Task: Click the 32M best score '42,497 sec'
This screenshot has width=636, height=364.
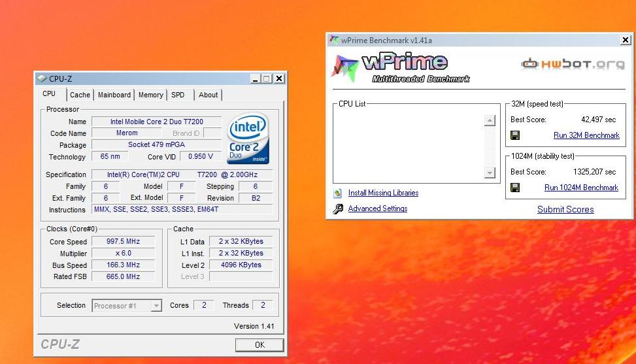Action: (598, 120)
